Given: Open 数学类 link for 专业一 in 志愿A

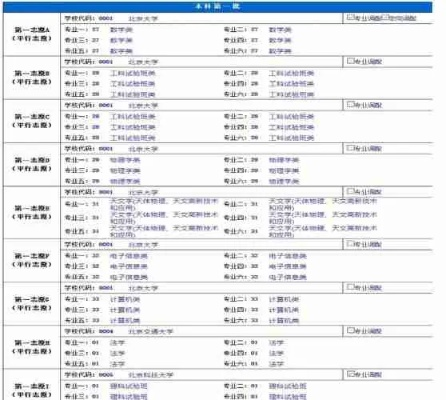Looking at the screenshot, I should (x=121, y=30).
